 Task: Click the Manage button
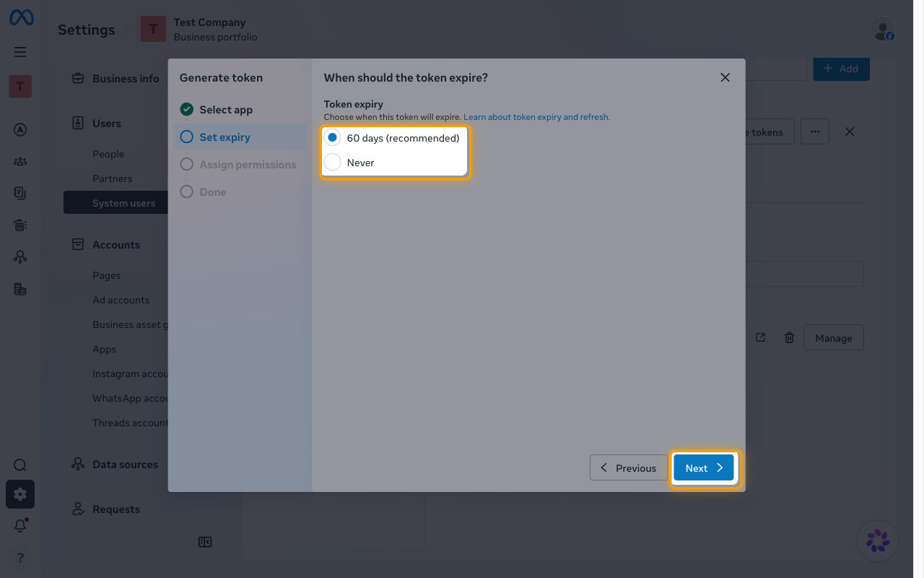(834, 337)
